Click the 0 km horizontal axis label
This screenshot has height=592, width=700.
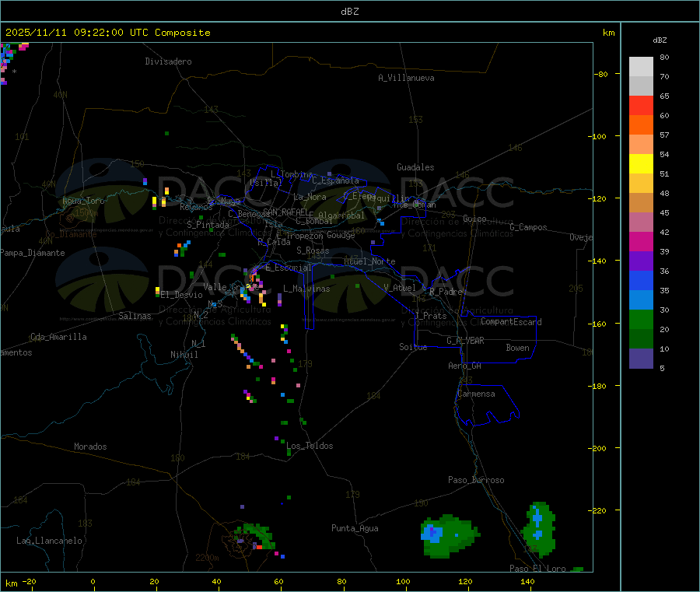(93, 581)
